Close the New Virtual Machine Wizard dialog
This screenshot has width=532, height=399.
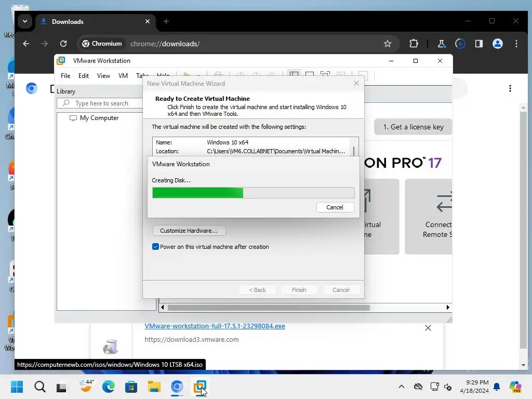[356, 83]
